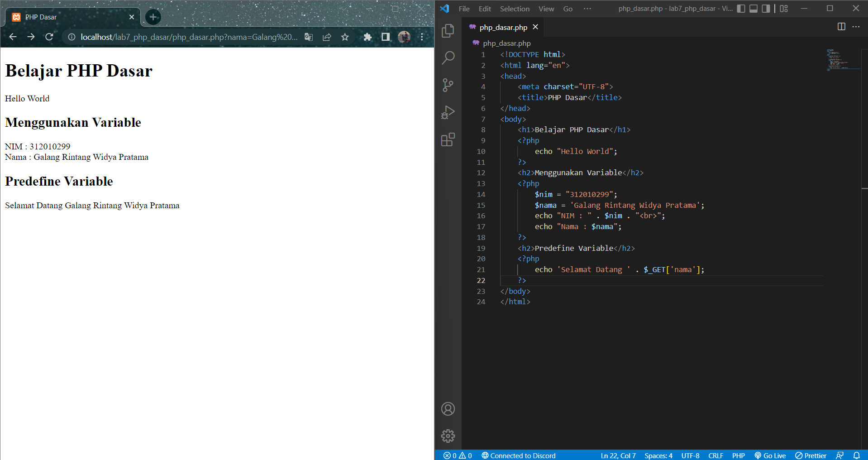868x460 pixels.
Task: Open a new browser tab
Action: 153,17
